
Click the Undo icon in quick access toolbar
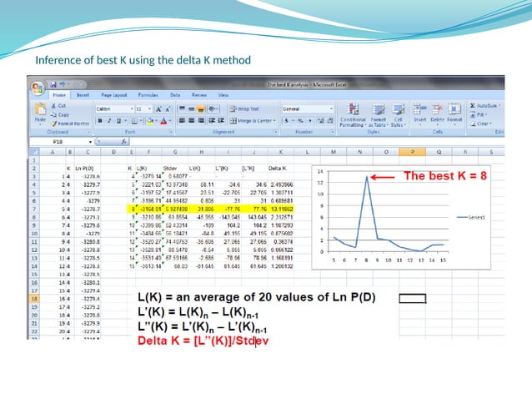(x=63, y=84)
